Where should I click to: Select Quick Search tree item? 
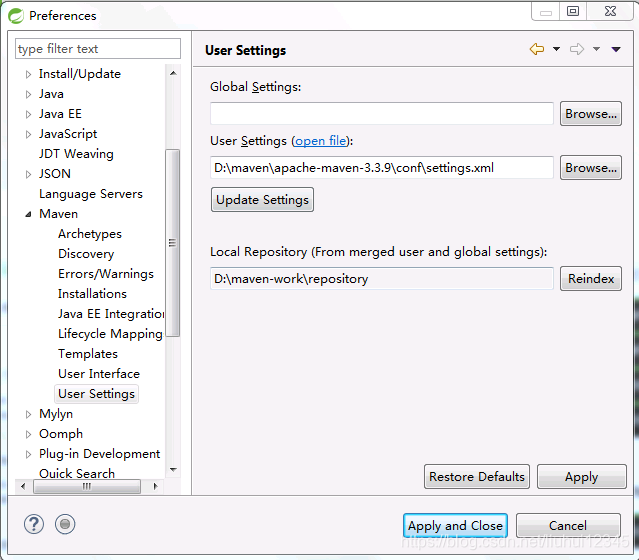click(x=77, y=473)
